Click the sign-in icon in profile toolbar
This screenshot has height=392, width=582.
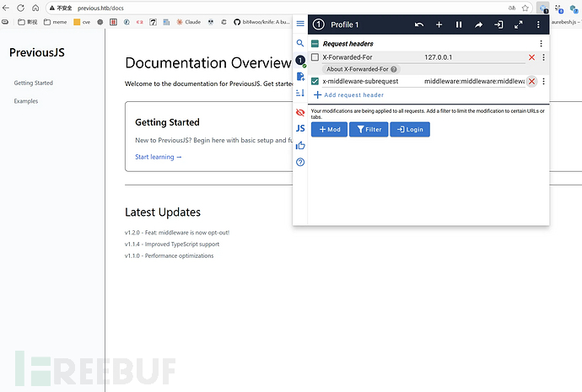tap(498, 24)
